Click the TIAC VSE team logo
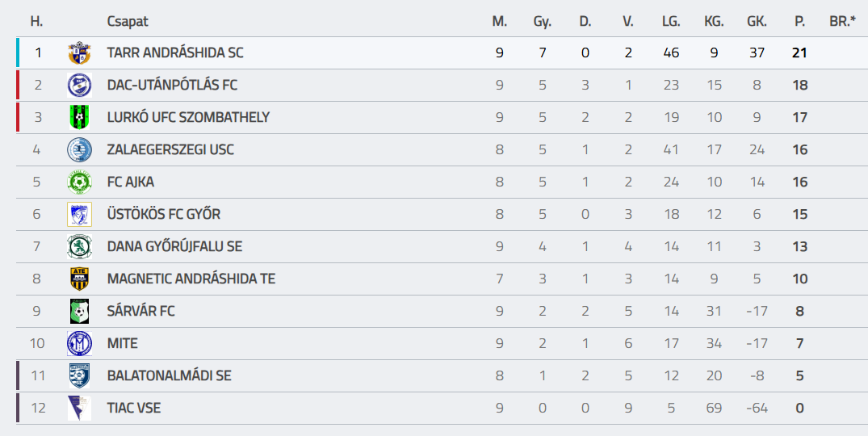The height and width of the screenshot is (436, 868). pos(79,409)
